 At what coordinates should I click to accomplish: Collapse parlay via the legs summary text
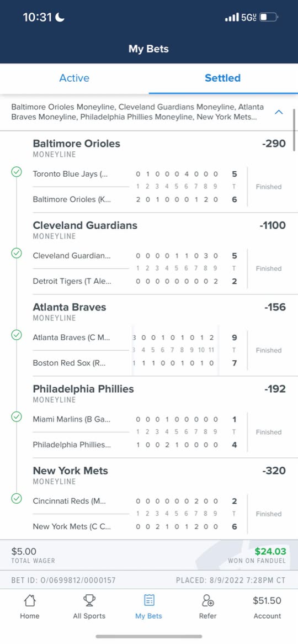[137, 112]
